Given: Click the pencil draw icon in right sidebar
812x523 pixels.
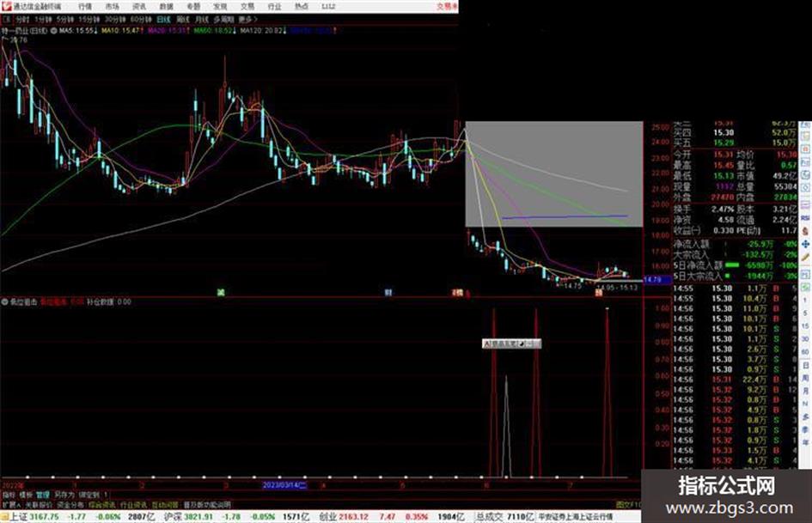Looking at the screenshot, I should (x=805, y=257).
